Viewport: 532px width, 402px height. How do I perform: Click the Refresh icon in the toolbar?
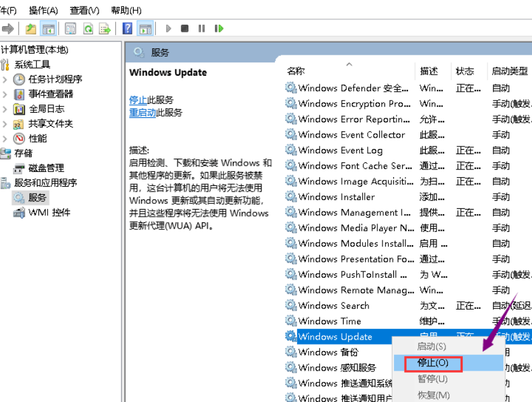88,28
